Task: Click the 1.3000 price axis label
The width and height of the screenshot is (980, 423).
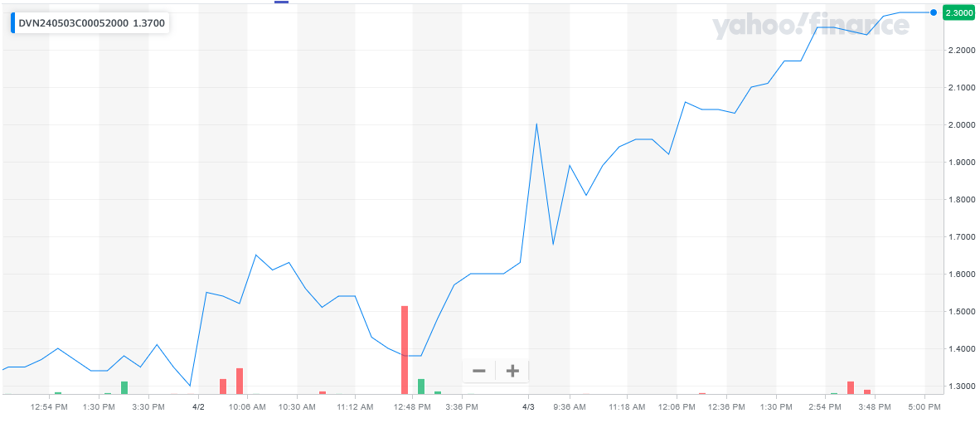Action: 960,387
